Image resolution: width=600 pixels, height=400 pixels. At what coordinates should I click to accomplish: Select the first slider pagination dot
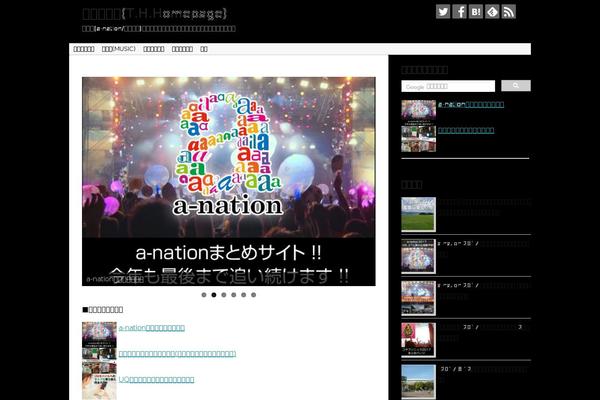pos(204,295)
